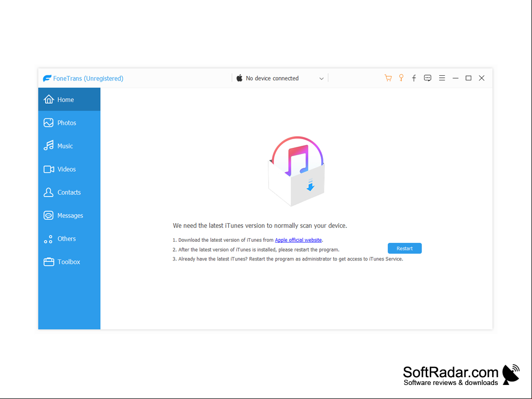Screen dimensions: 532x399
Task: Click the Restart button
Action: click(x=405, y=249)
